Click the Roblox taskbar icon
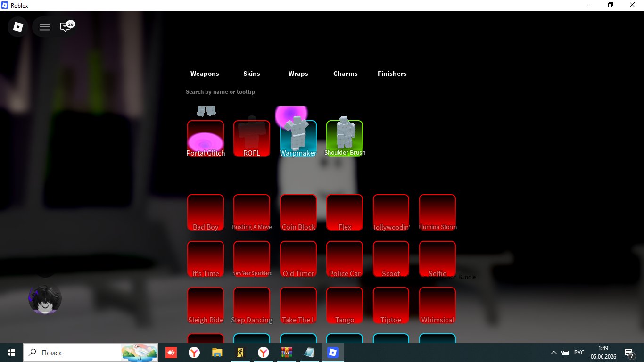 [333, 353]
